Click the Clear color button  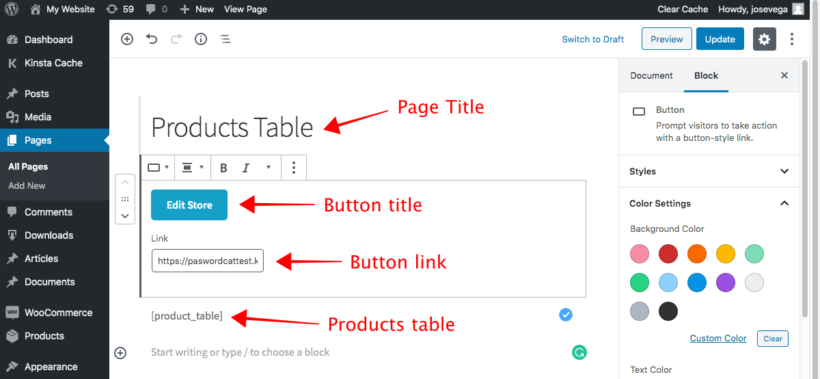click(773, 338)
